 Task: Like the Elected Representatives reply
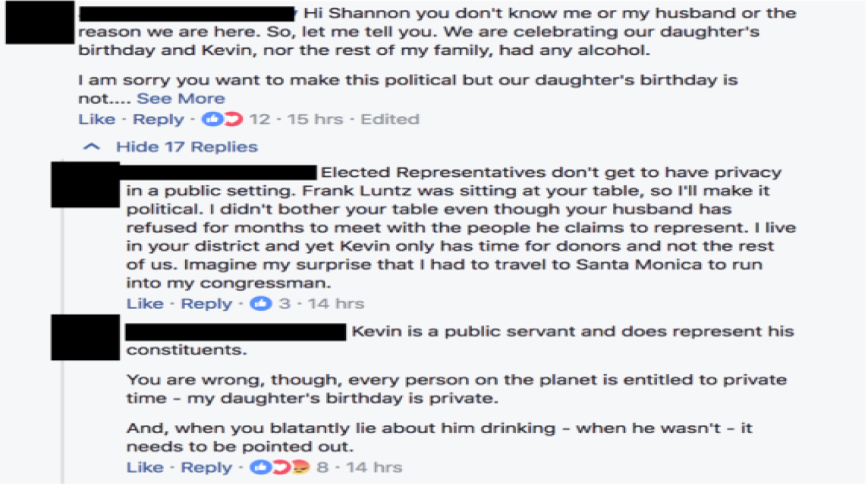pos(144,304)
